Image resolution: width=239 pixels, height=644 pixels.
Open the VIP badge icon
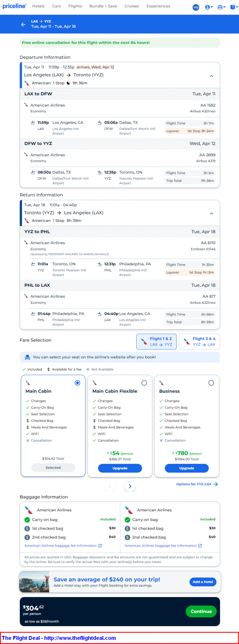(x=196, y=7)
